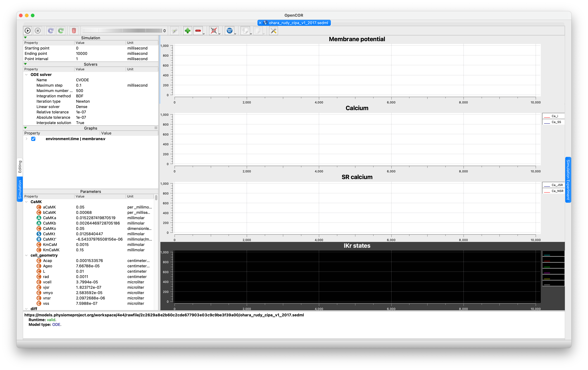The height and width of the screenshot is (370, 588).
Task: Stop the simulation using the stop icon
Action: (38, 31)
